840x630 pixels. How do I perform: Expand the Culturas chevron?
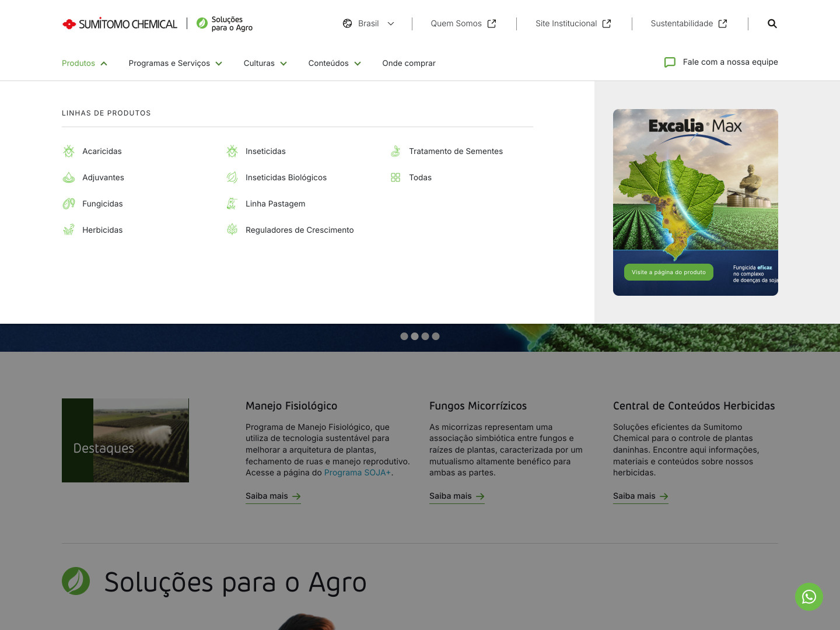pos(283,64)
